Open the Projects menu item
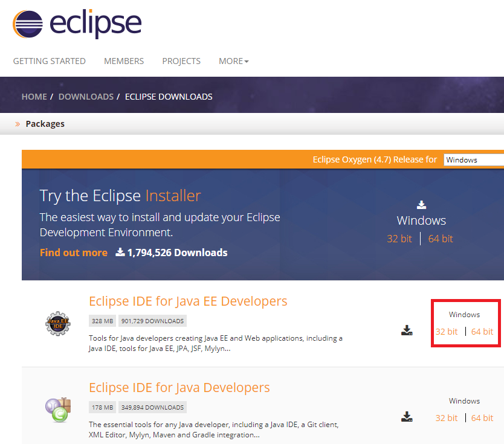504x444 pixels. click(181, 61)
